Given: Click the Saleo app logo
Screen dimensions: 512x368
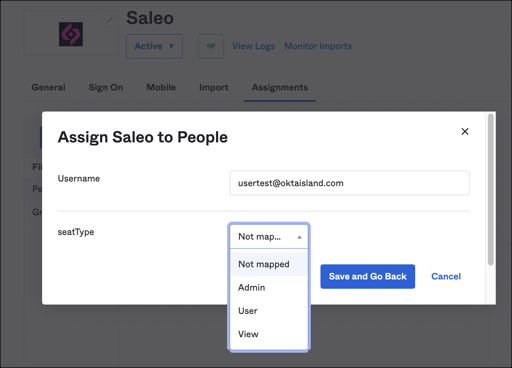Looking at the screenshot, I should point(71,34).
